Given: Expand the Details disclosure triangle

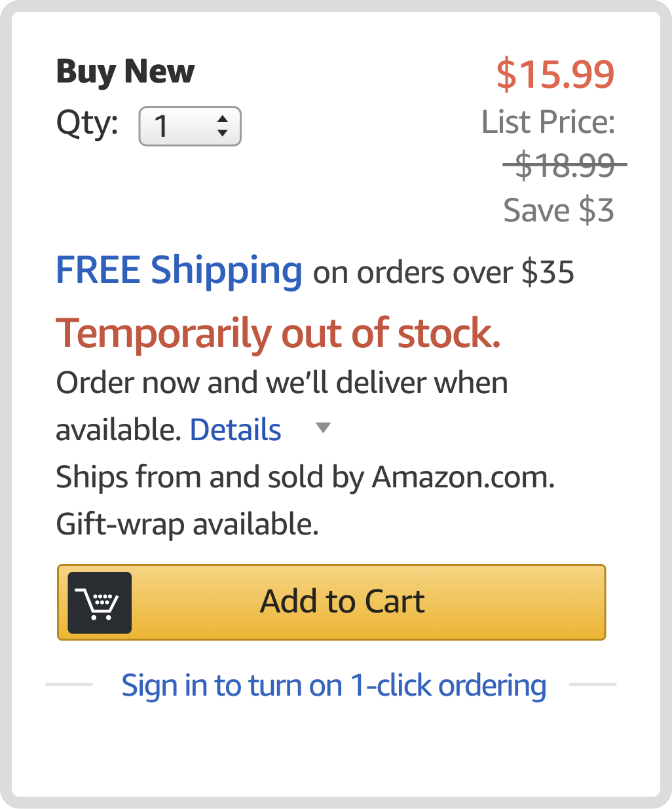Looking at the screenshot, I should pyautogui.click(x=322, y=428).
